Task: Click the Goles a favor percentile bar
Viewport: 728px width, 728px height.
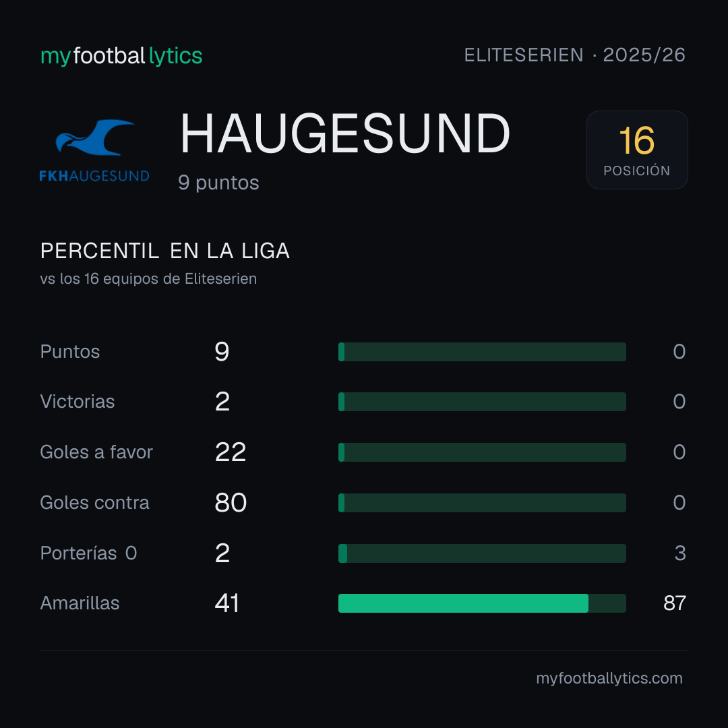Action: (x=482, y=452)
